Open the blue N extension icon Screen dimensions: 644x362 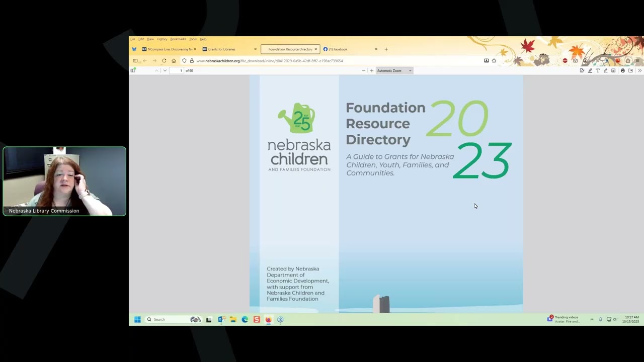click(607, 61)
